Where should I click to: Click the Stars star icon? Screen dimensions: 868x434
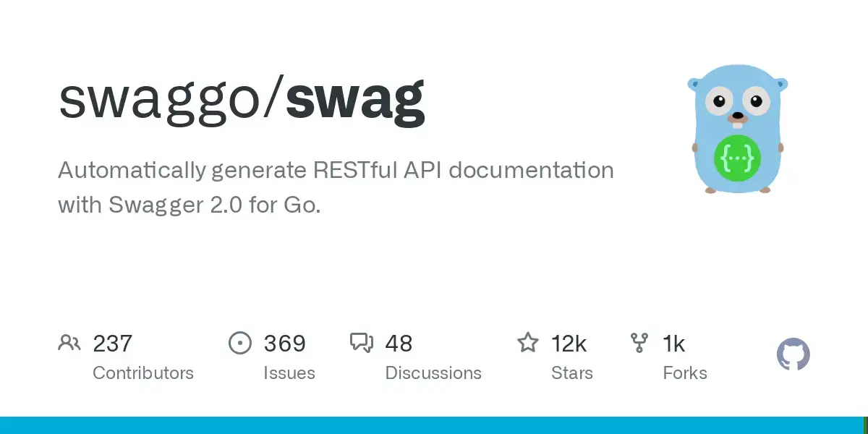coord(527,343)
